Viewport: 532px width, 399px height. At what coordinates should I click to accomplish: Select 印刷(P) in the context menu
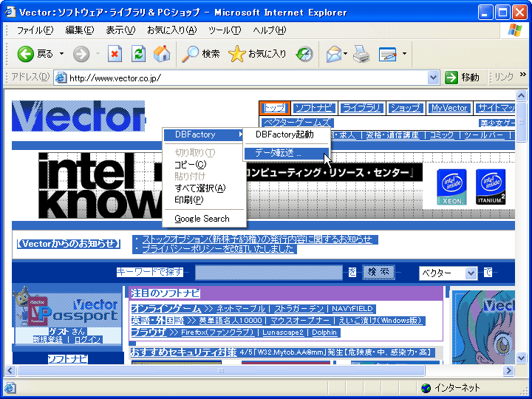click(x=204, y=199)
